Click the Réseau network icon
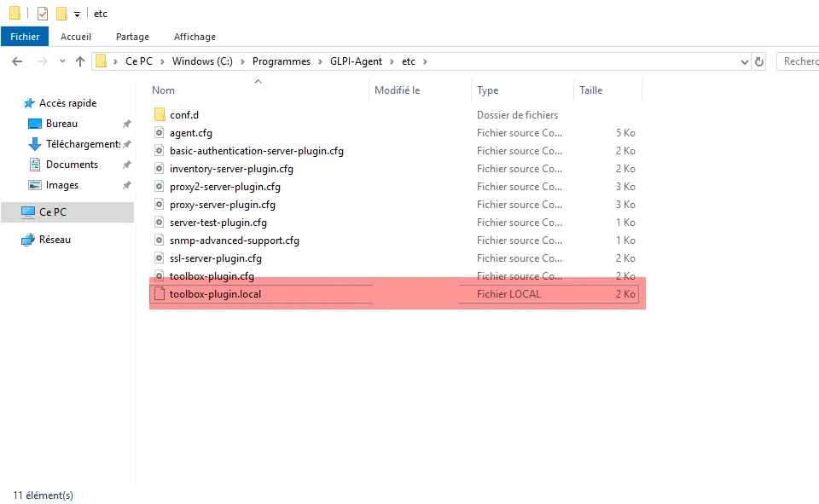This screenshot has height=504, width=819. (28, 240)
